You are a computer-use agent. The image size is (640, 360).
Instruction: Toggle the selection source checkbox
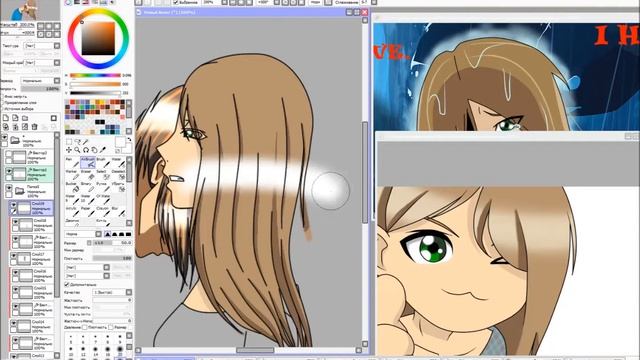(2, 109)
